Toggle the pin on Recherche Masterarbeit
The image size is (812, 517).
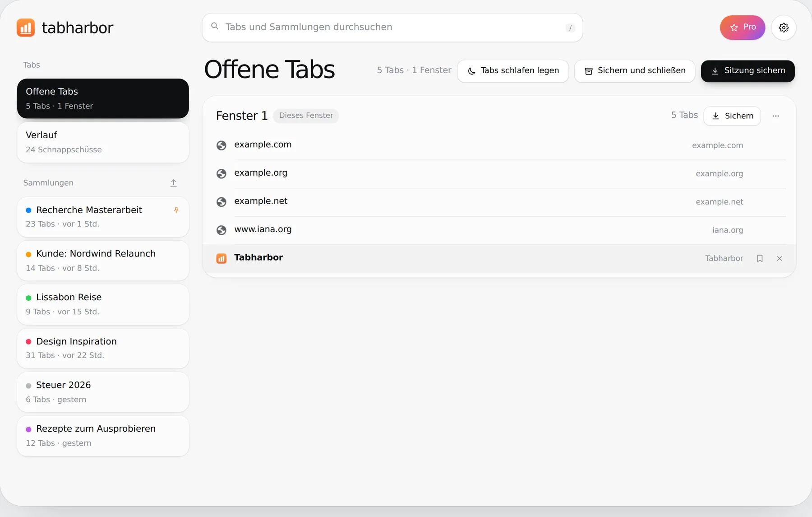[x=176, y=210]
